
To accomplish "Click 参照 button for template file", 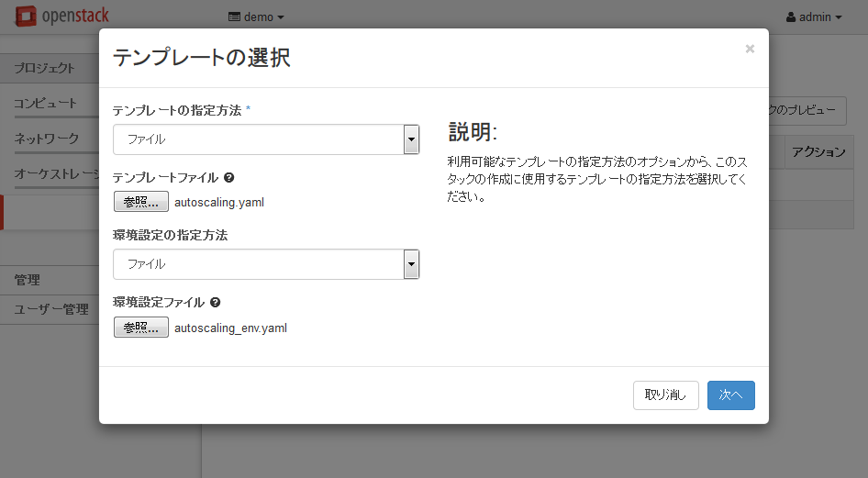I will 141,202.
